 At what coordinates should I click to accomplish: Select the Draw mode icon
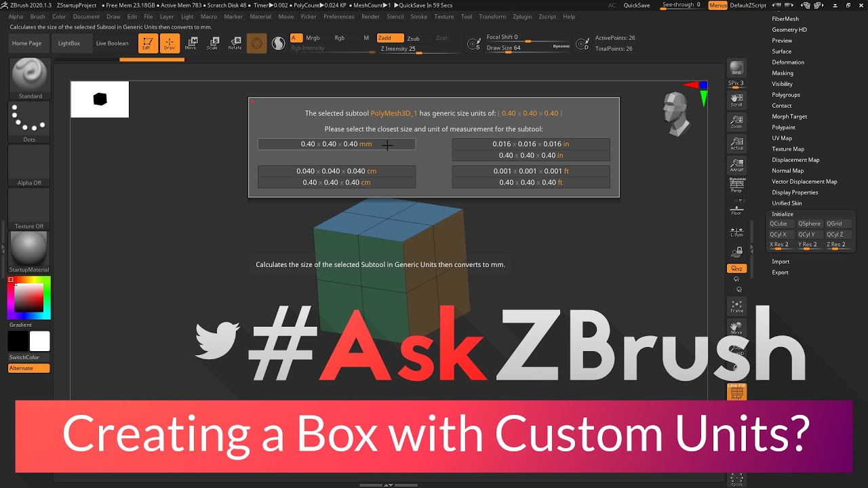pos(170,43)
